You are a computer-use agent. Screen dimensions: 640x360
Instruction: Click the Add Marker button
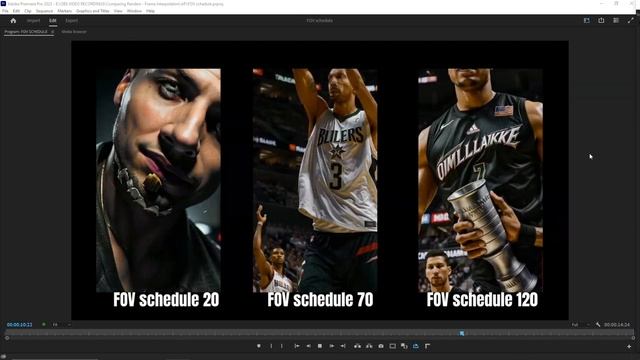coord(259,346)
